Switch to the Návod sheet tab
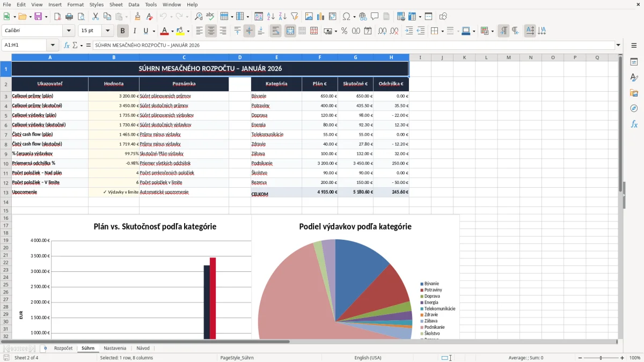644x362 pixels. click(x=143, y=348)
